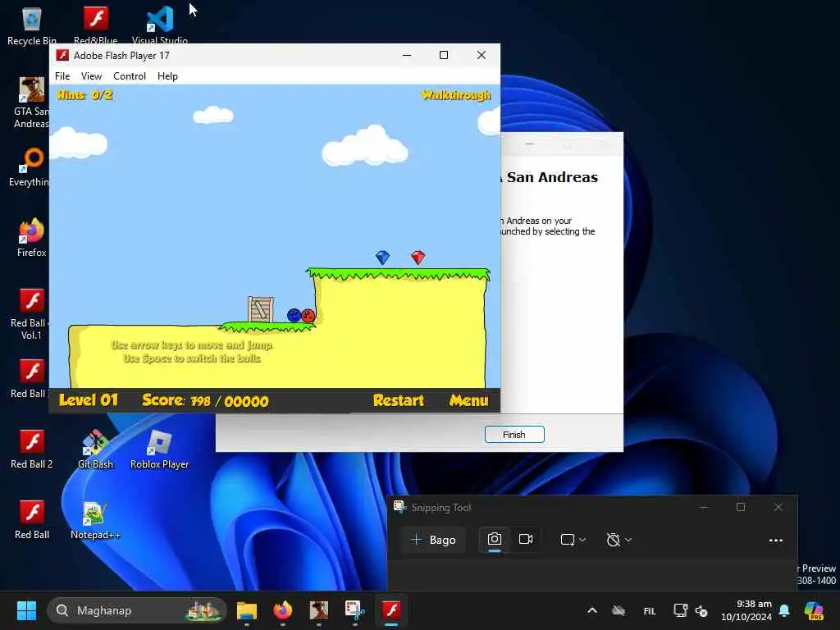Image resolution: width=840 pixels, height=630 pixels.
Task: Open the View menu in Flash Player
Action: point(91,76)
